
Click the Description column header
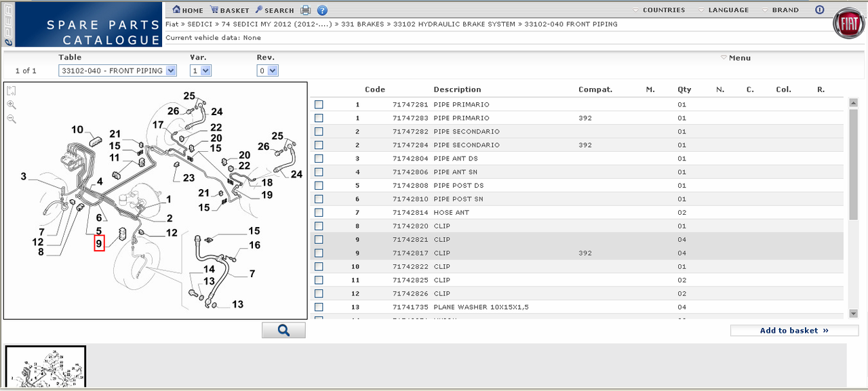coord(457,89)
